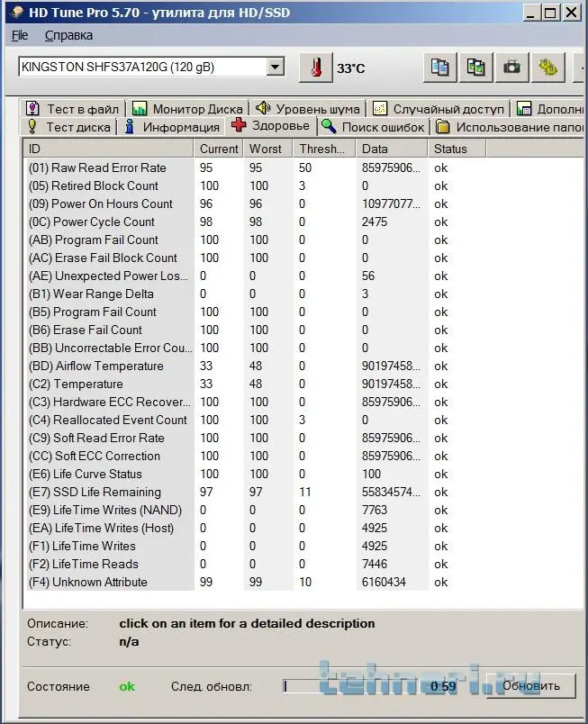The width and height of the screenshot is (588, 724).
Task: Select the (AB) Program Fail Count row
Action: point(303,240)
